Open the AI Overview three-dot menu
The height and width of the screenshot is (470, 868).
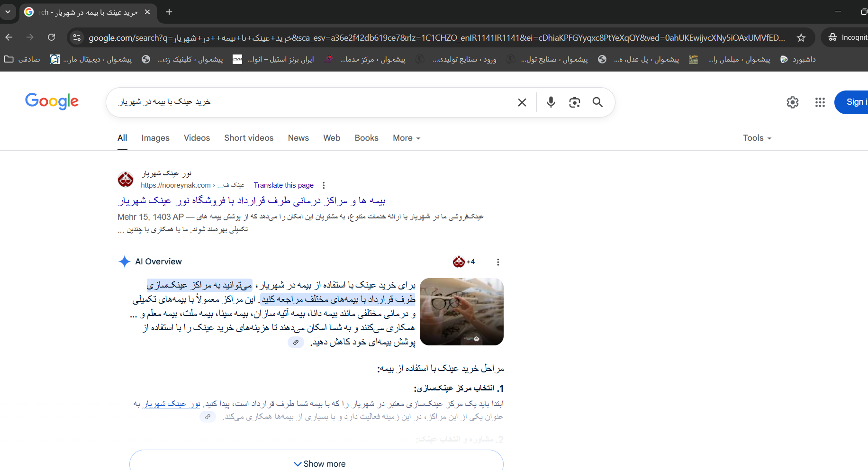(497, 262)
